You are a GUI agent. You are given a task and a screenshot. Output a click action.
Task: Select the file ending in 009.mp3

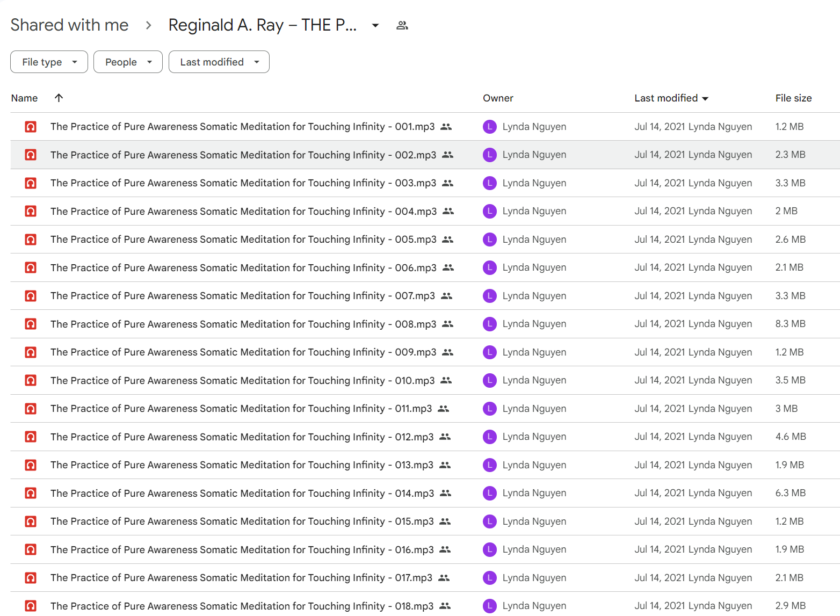click(425, 352)
